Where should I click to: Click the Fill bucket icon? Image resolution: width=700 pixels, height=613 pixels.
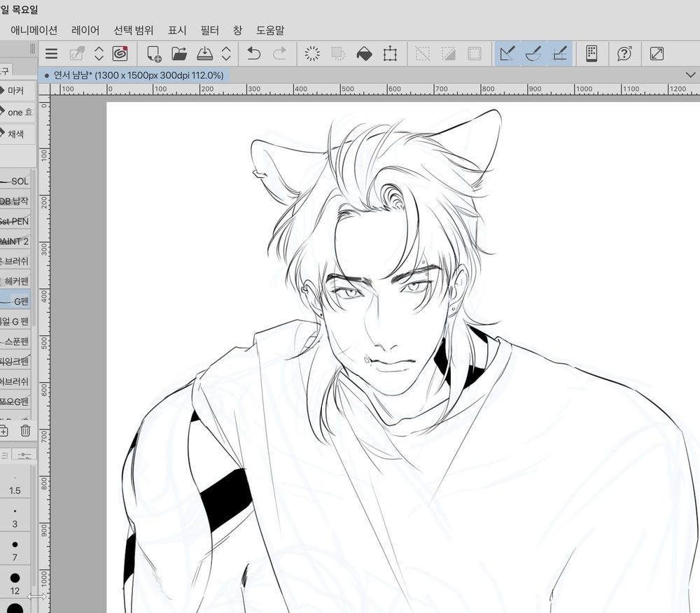364,54
